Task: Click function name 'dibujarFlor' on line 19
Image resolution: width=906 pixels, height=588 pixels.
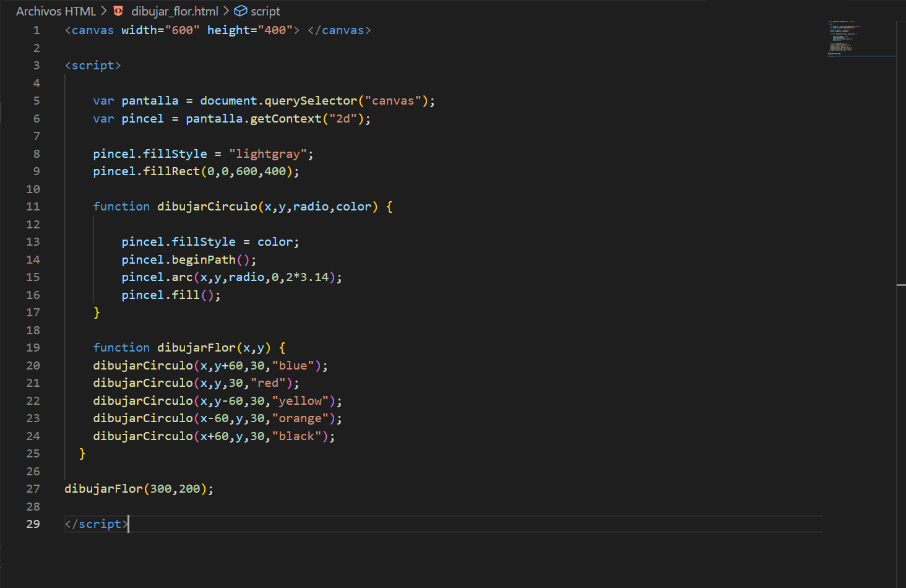Action: (x=196, y=348)
